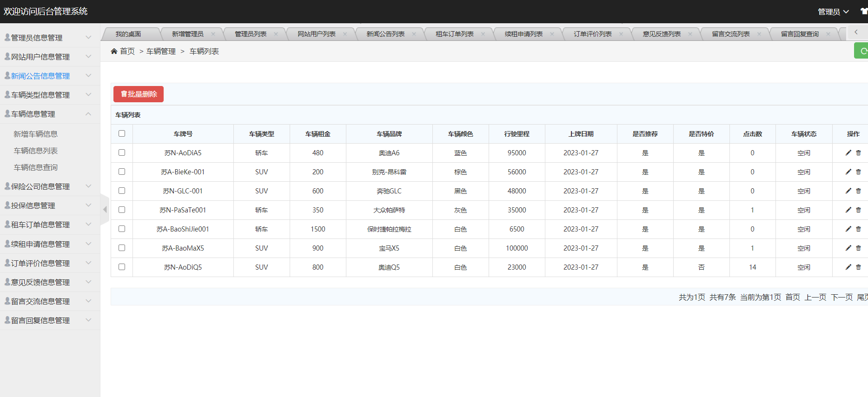The height and width of the screenshot is (397, 868).
Task: Open the 管理员 account dropdown
Action: point(833,12)
